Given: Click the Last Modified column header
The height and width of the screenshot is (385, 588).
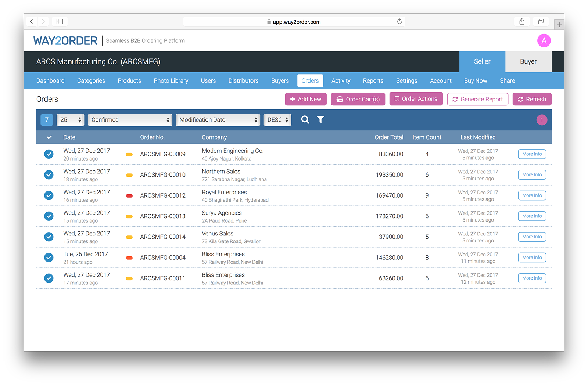Looking at the screenshot, I should pos(478,137).
